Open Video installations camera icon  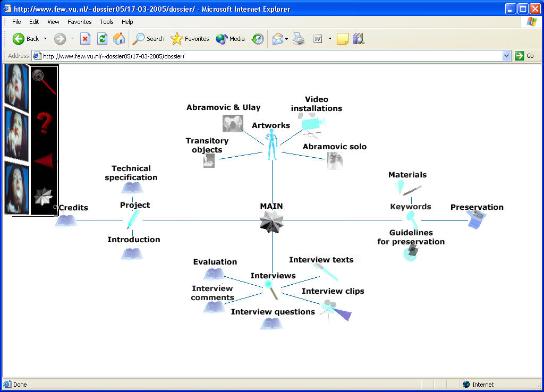(312, 125)
